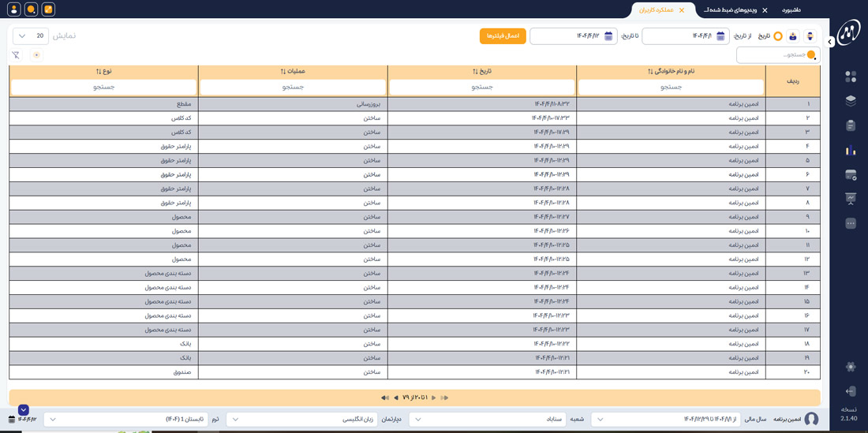Image resolution: width=868 pixels, height=433 pixels.
Task: Open the bar chart reports icon in sidebar
Action: (x=851, y=150)
